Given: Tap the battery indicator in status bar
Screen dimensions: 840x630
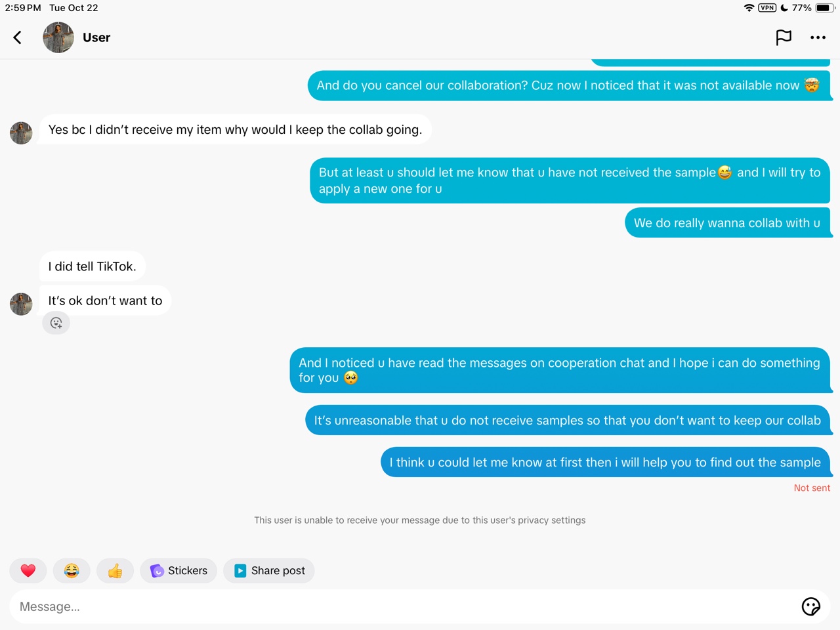Looking at the screenshot, I should pos(825,8).
